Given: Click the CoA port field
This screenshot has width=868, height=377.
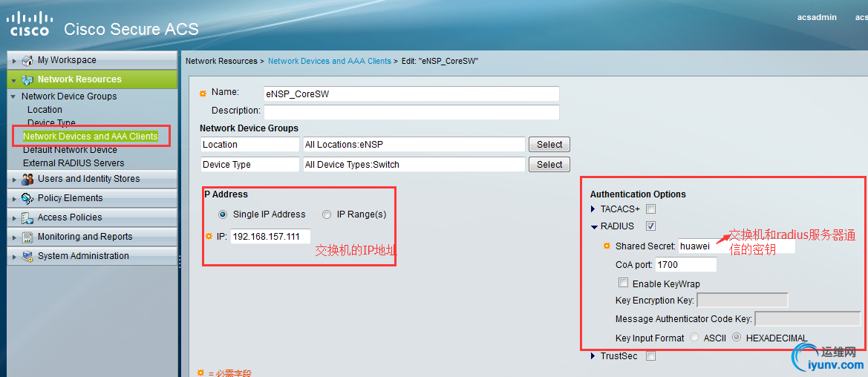Looking at the screenshot, I should click(686, 265).
